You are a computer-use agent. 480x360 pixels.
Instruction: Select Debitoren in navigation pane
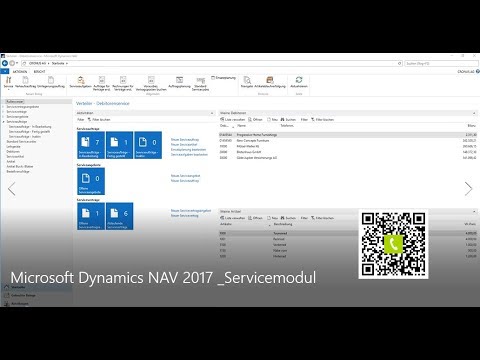[x=13, y=151]
